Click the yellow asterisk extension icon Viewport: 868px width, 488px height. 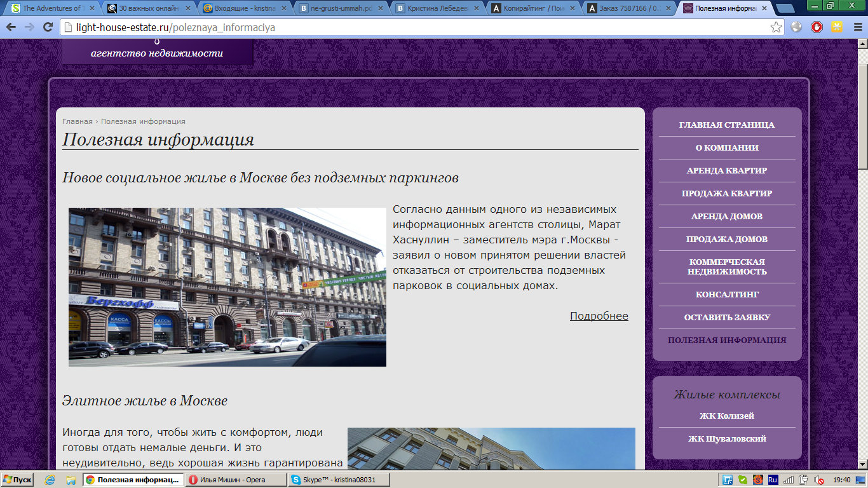836,27
